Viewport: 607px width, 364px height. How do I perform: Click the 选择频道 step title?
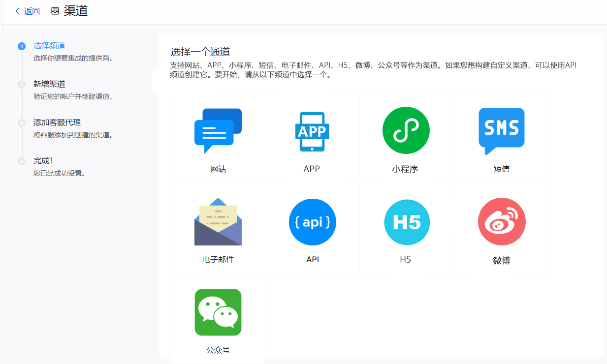49,46
